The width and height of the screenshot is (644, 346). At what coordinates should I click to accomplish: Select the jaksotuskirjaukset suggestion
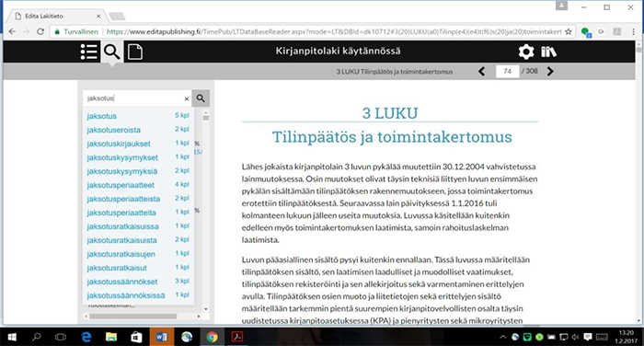(x=138, y=144)
